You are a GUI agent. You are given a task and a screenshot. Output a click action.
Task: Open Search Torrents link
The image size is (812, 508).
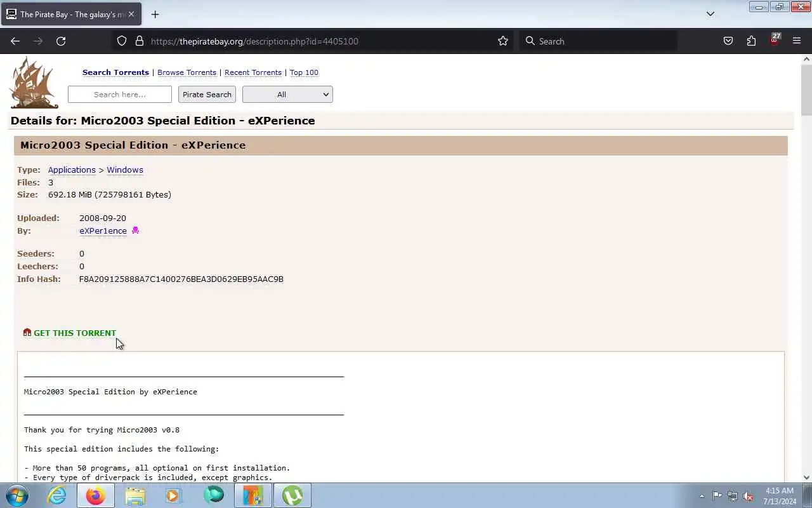(115, 72)
